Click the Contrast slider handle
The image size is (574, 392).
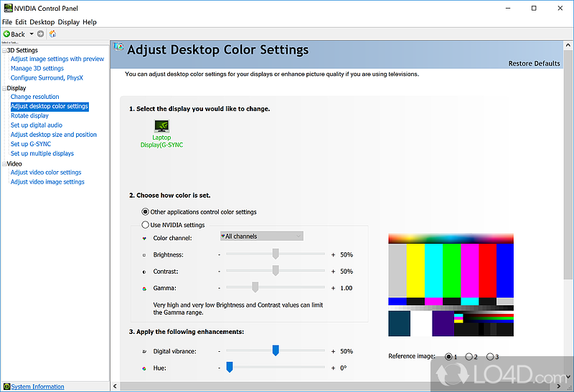276,271
